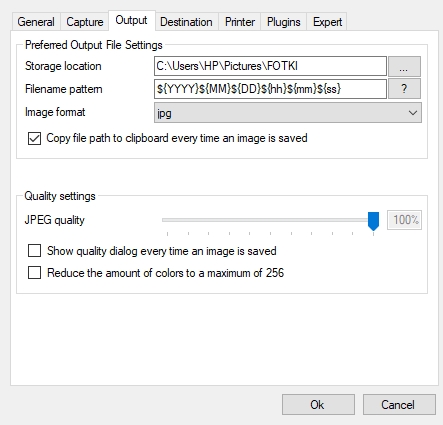
Task: Expand the Image format jpg dropdown
Action: [288, 113]
